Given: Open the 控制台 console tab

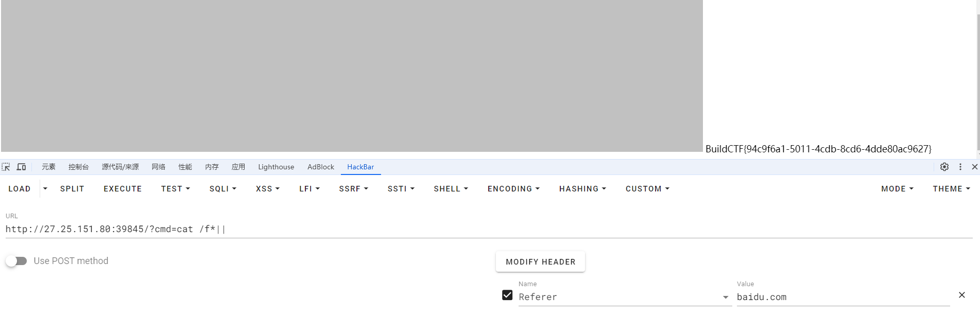Looking at the screenshot, I should pyautogui.click(x=78, y=167).
